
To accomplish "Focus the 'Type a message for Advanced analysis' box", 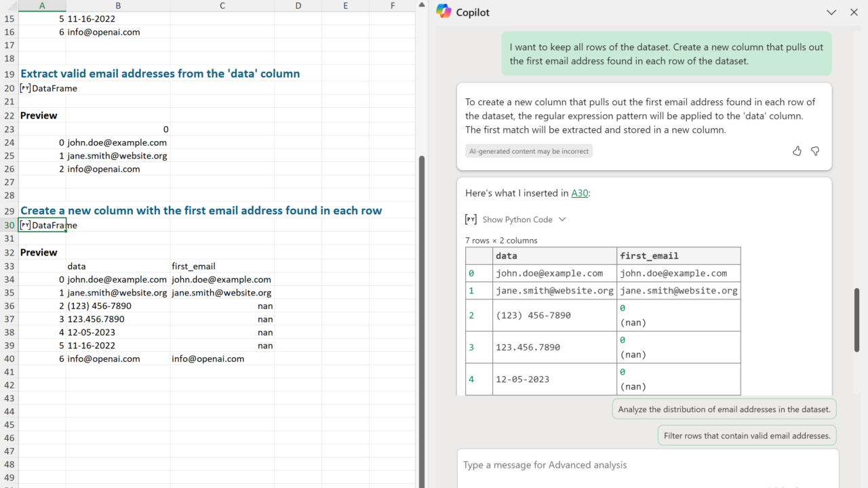I will point(648,465).
